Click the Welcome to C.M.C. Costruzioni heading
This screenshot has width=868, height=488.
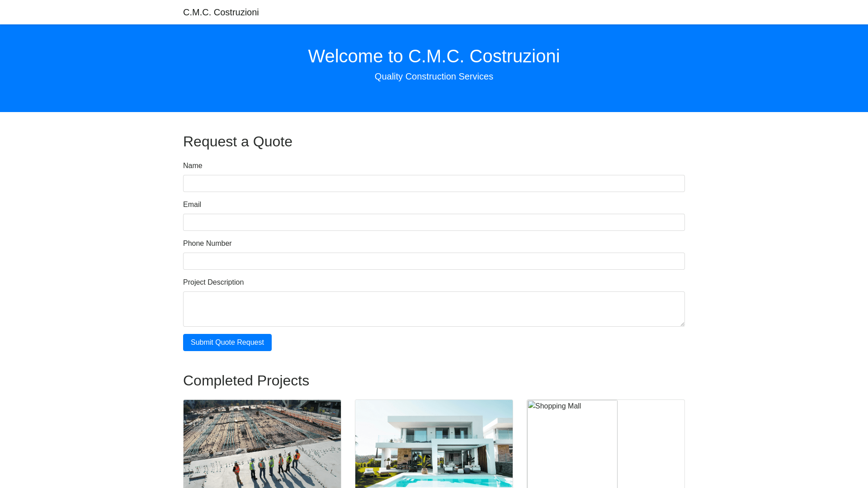[434, 56]
